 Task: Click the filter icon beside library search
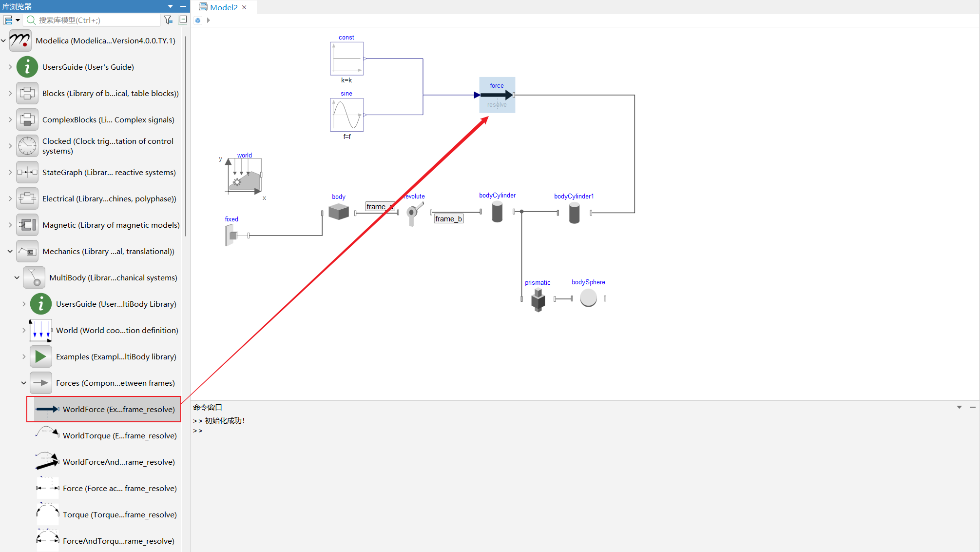(168, 20)
